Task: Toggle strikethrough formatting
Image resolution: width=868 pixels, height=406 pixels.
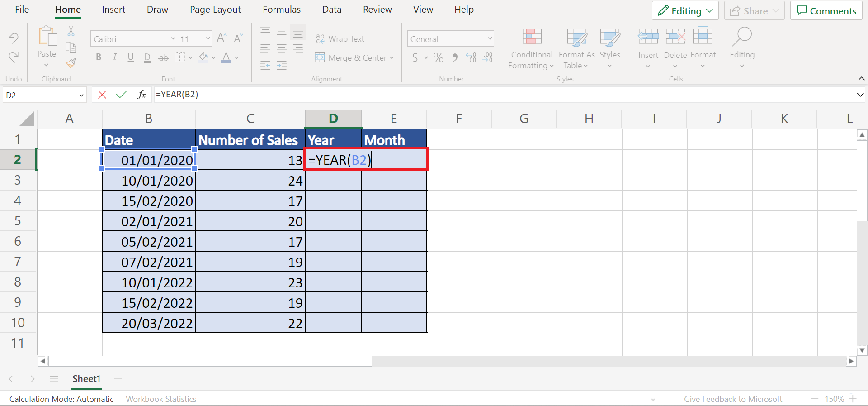Action: [x=164, y=58]
